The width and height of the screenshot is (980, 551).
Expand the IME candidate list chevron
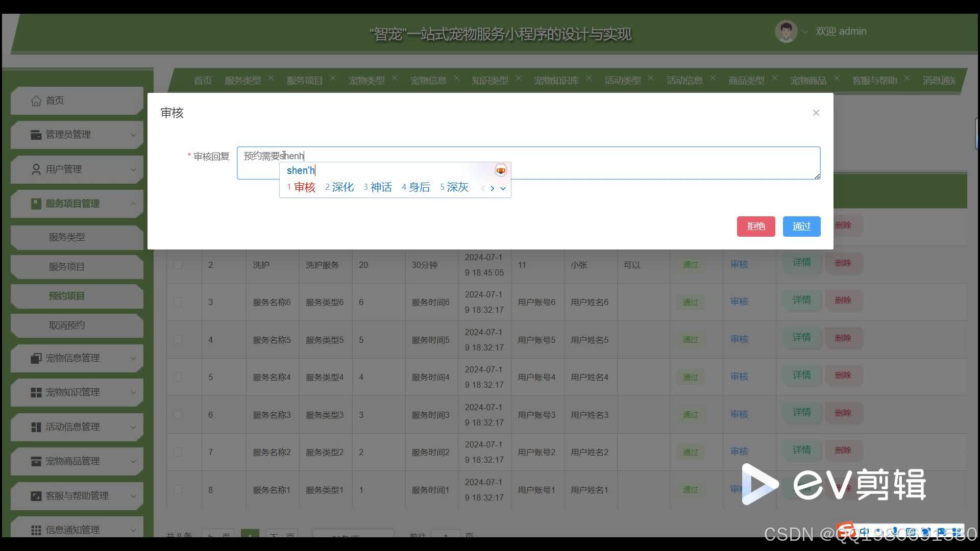[x=503, y=188]
